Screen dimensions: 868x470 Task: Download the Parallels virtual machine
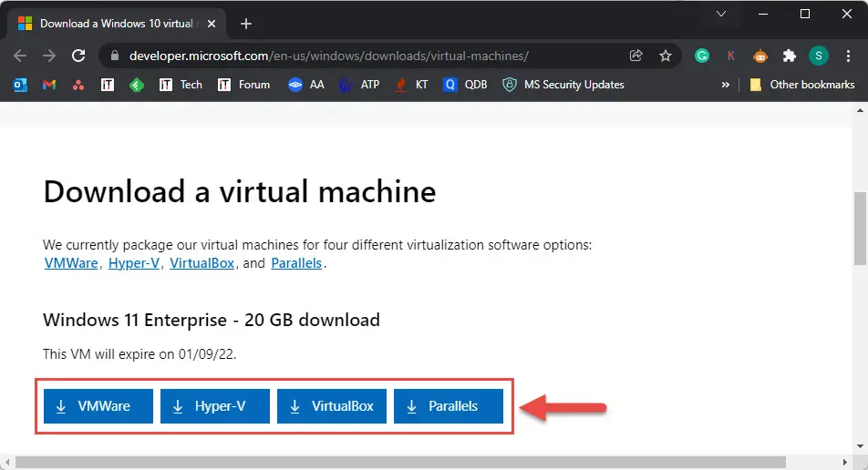[x=449, y=406]
